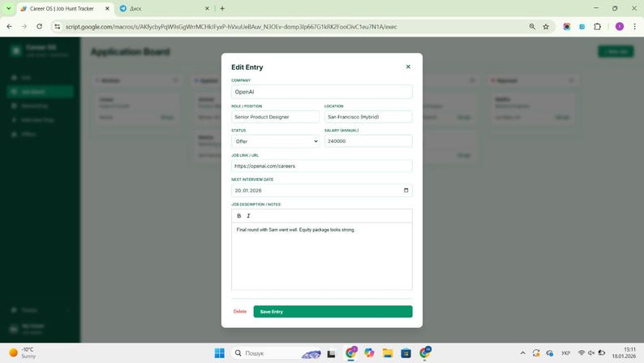The width and height of the screenshot is (644, 363).
Task: Open the Wi-Fi network settings
Action: point(582,353)
